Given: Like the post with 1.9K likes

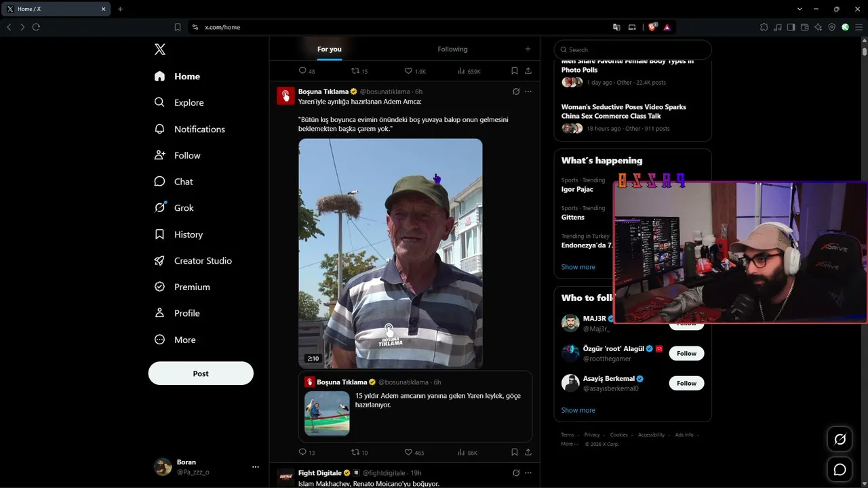Looking at the screenshot, I should [415, 71].
